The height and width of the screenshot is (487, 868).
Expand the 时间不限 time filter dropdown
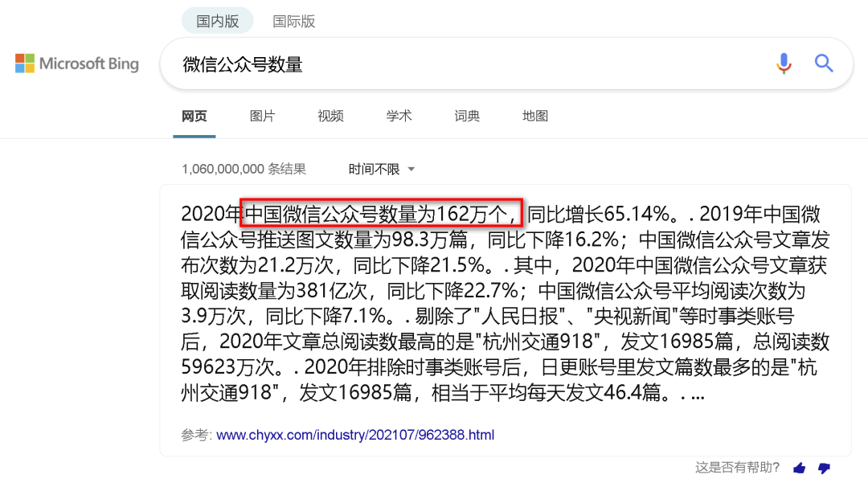click(382, 170)
